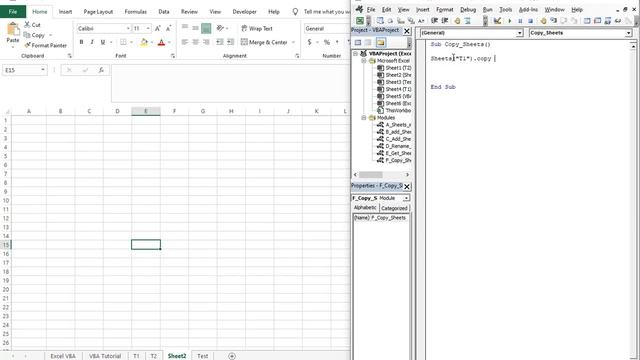This screenshot has width=640, height=360.
Task: Click the New Sheet plus button
Action: tap(232, 356)
